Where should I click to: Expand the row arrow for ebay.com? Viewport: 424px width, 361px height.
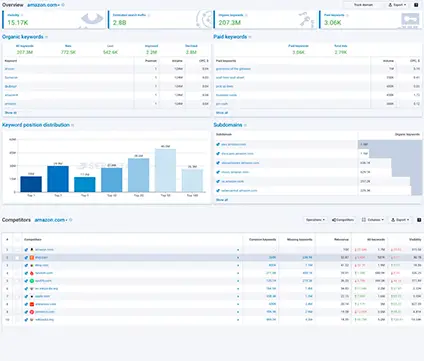(238, 265)
